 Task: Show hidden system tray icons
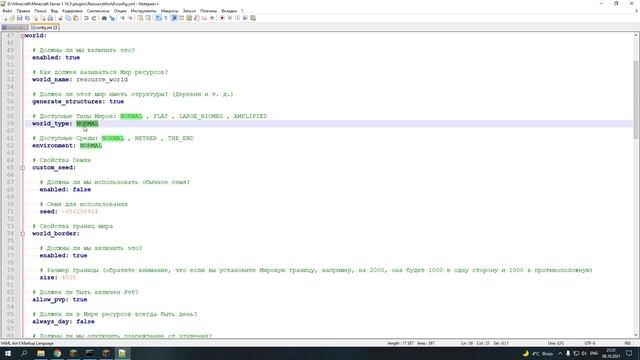coord(560,353)
